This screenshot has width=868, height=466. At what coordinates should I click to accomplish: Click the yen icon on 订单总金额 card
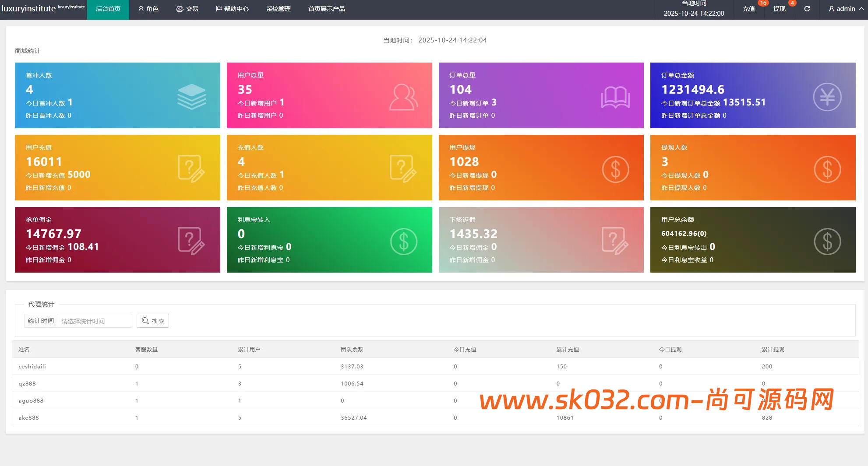coord(827,97)
